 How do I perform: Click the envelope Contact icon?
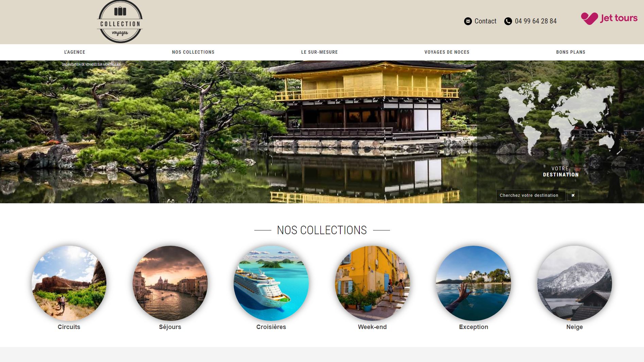(468, 21)
